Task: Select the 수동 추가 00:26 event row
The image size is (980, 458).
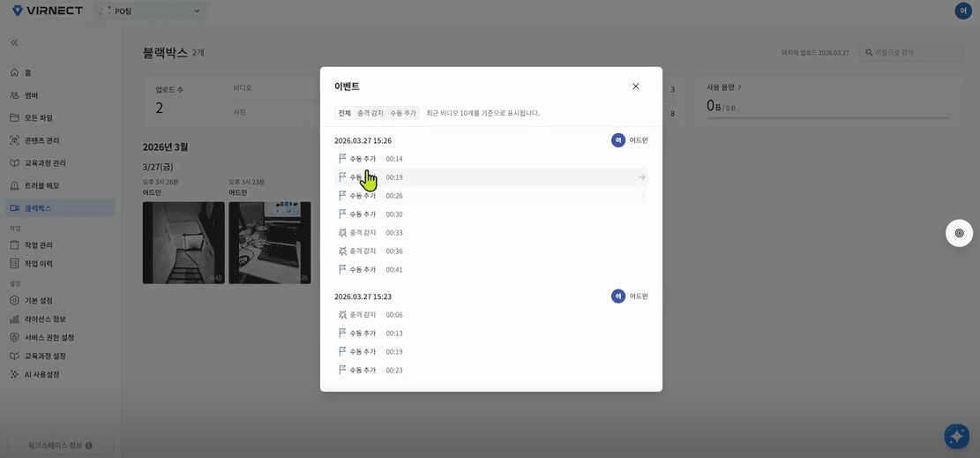Action: 491,196
